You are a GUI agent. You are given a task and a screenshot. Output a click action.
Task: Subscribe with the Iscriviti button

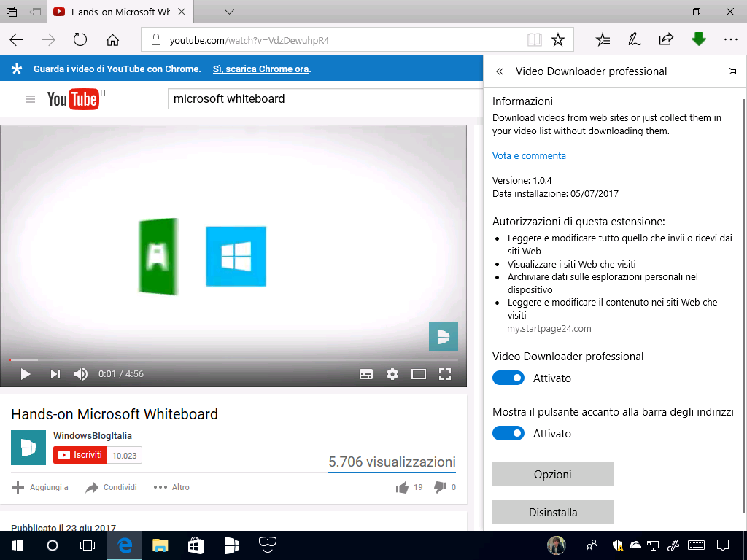[80, 455]
